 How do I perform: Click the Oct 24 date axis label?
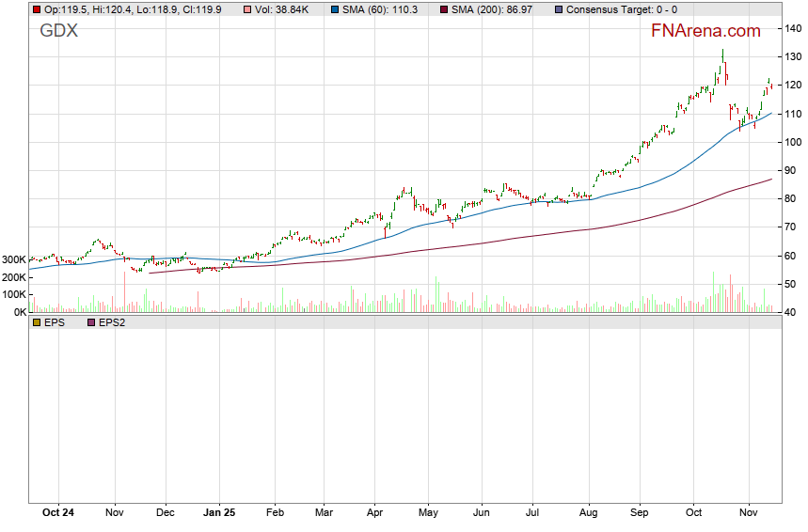tap(58, 513)
